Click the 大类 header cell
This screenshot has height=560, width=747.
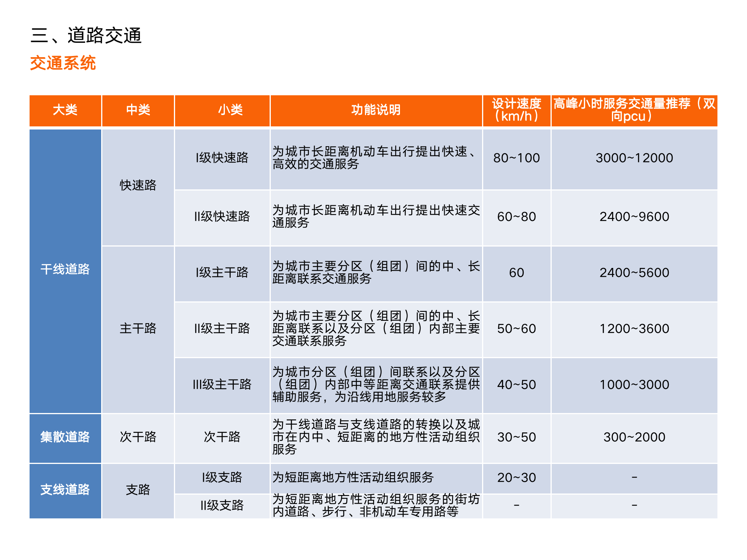[65, 110]
